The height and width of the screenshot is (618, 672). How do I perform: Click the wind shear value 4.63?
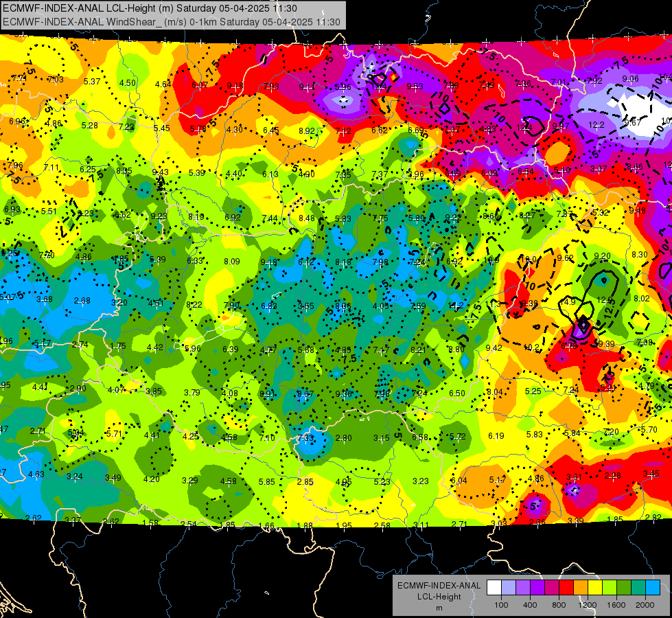36,474
